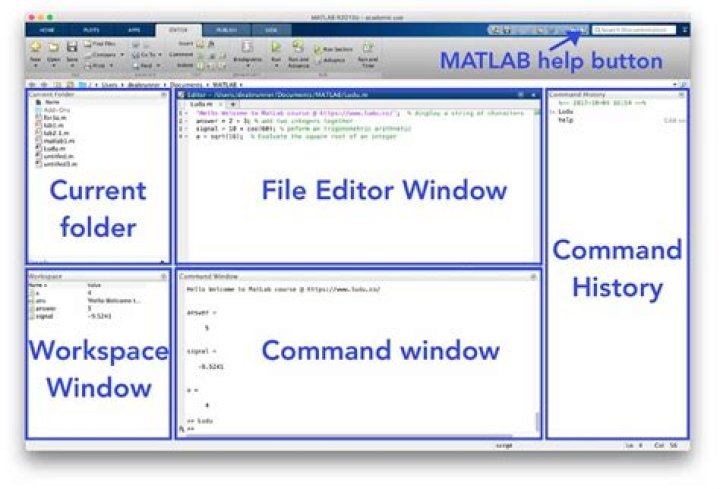Viewport: 720px width, 489px height.
Task: Click the Save floppy disk icon
Action: 72,46
